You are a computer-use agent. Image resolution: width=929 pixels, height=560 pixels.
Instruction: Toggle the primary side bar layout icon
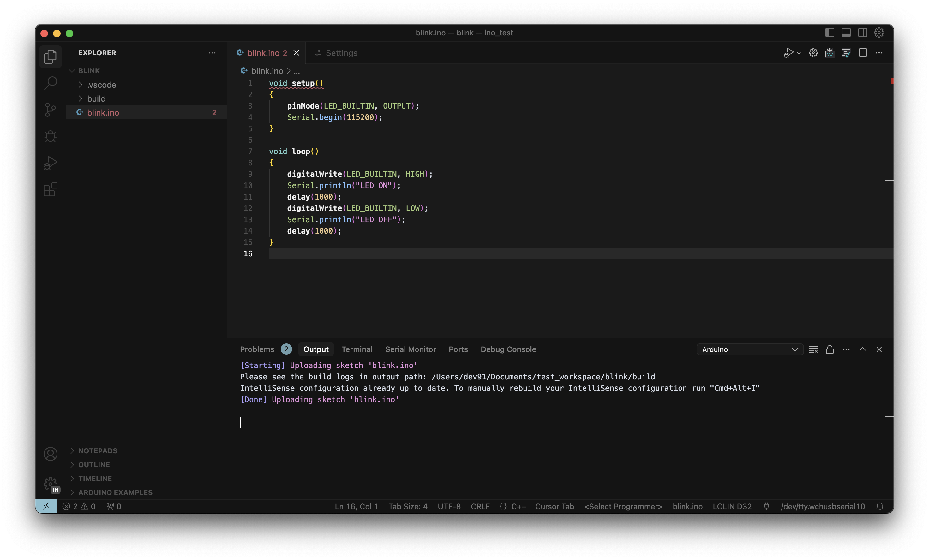coord(830,33)
